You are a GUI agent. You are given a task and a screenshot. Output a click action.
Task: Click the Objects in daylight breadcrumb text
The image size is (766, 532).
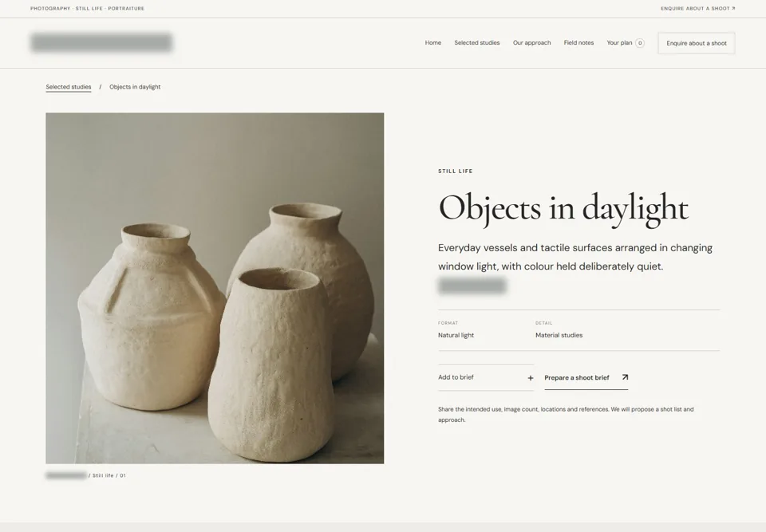click(x=135, y=87)
